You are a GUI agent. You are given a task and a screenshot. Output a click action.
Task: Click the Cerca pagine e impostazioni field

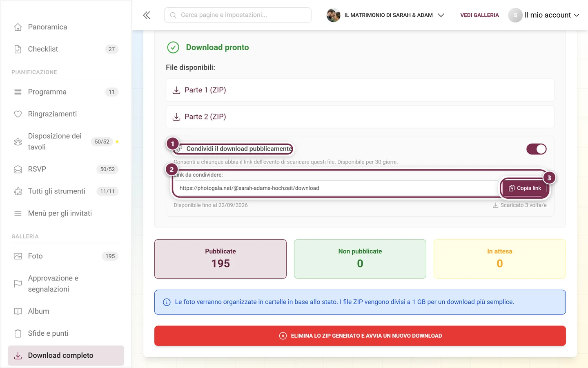[x=238, y=15]
